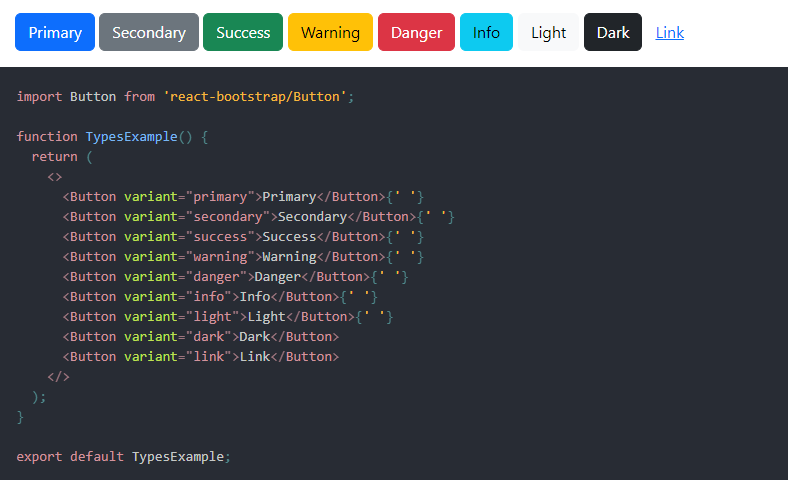Click the export default TypesExample line
This screenshot has height=480, width=788.
coord(124,456)
